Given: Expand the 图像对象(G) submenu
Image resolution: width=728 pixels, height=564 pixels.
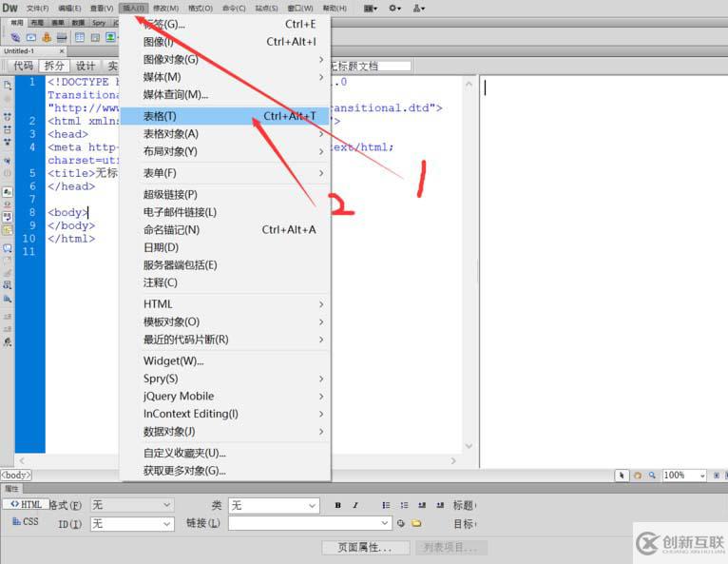Looking at the screenshot, I should point(224,60).
